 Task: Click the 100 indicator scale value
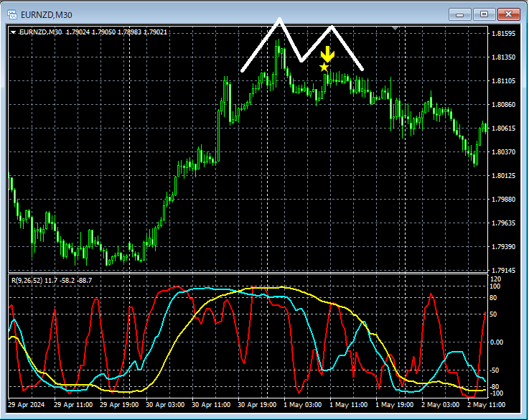click(x=495, y=286)
